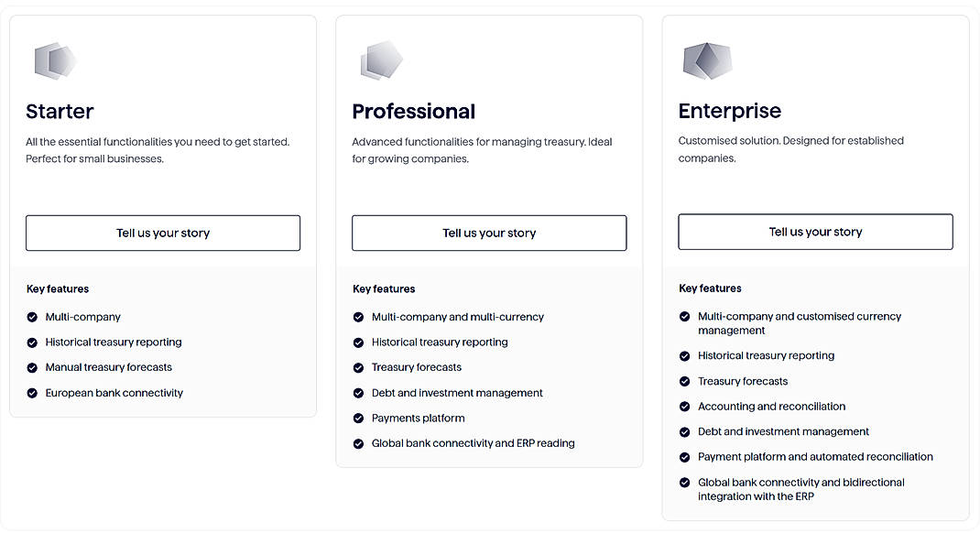Select the Starter plan heading
This screenshot has height=533, width=980.
coord(59,111)
